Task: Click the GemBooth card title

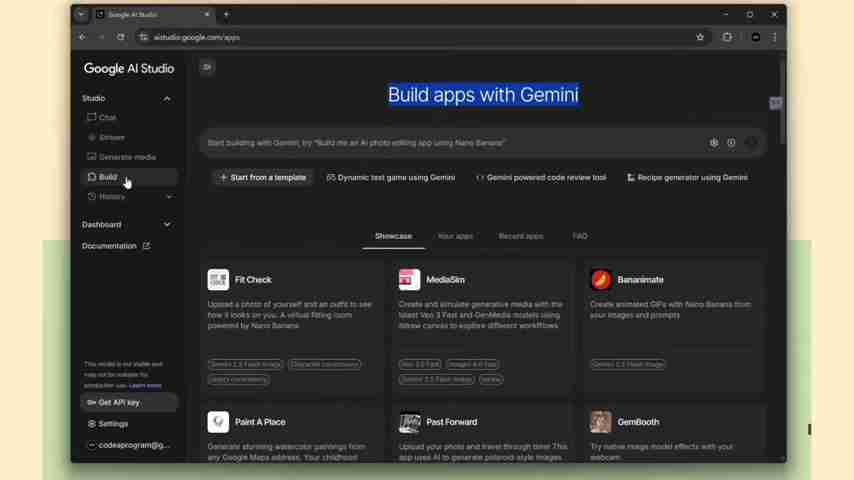Action: coord(638,422)
